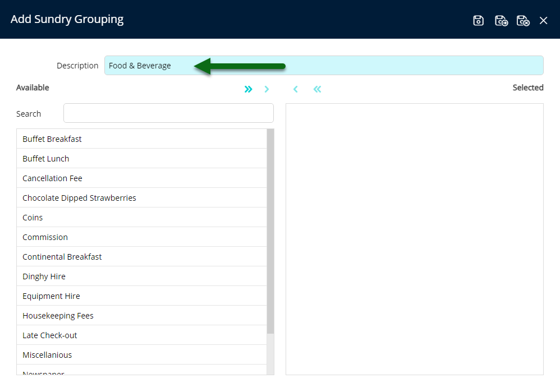Select the Coins sundry item
This screenshot has height=392, width=560.
coord(33,218)
